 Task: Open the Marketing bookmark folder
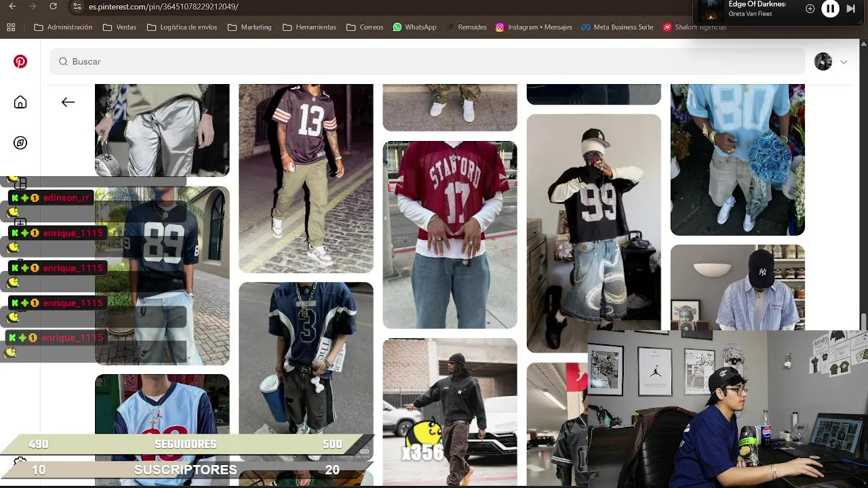coord(250,27)
